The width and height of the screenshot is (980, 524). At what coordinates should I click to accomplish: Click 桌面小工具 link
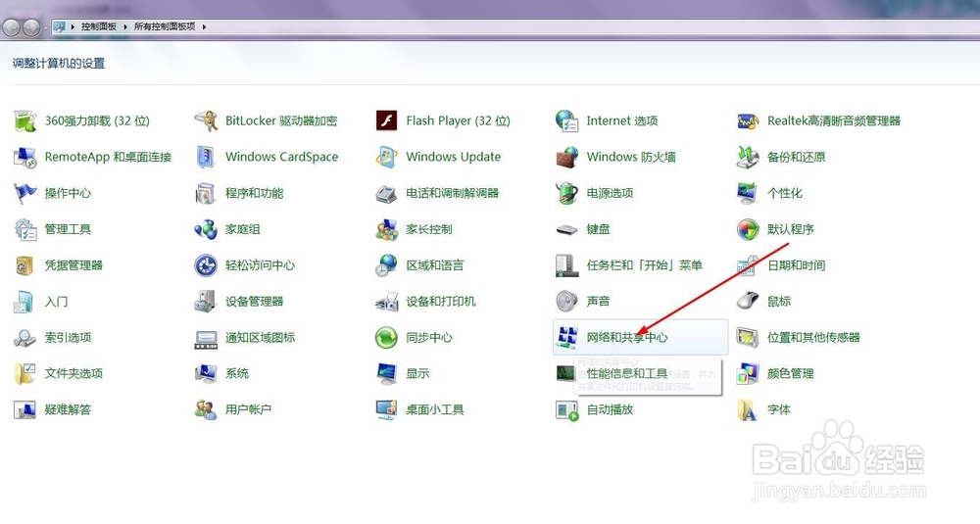[435, 409]
